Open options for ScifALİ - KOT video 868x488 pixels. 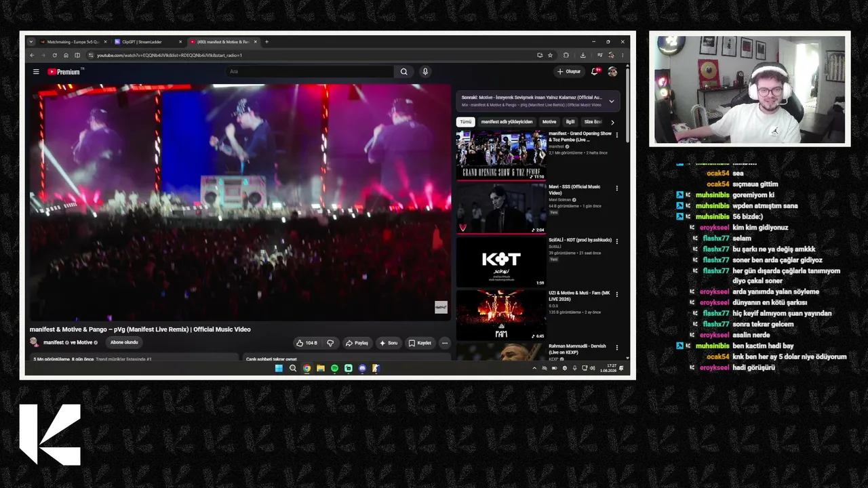tap(616, 241)
